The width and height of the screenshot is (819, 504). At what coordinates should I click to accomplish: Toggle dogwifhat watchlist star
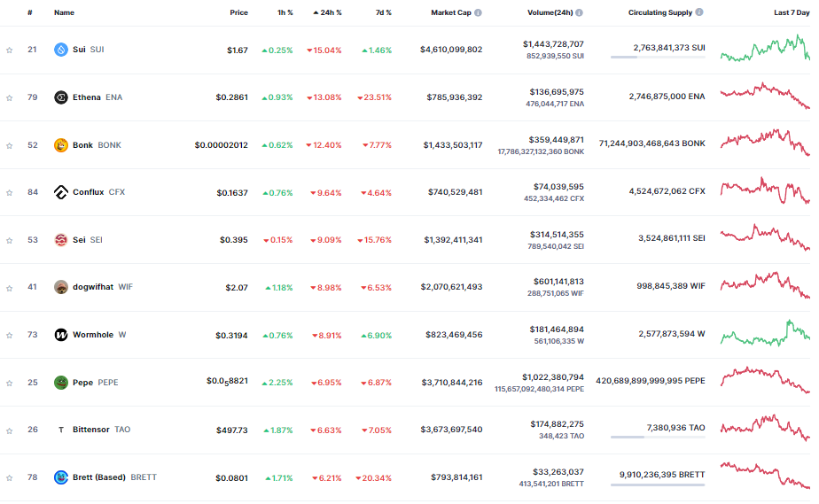10,288
